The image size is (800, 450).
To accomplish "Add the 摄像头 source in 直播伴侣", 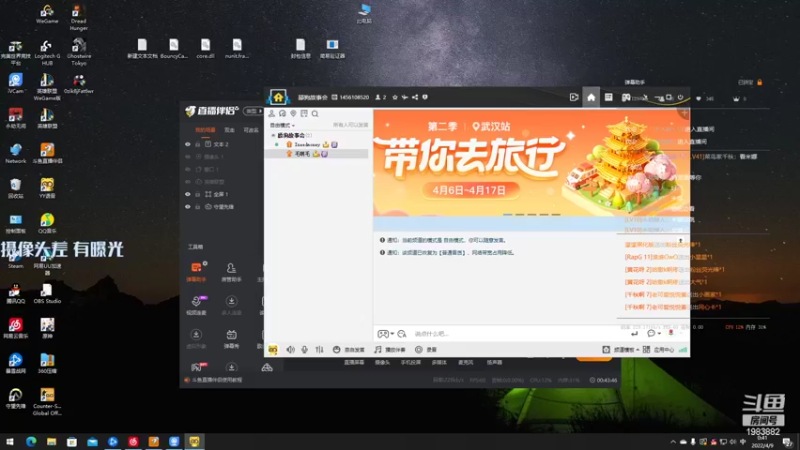I will pyautogui.click(x=382, y=362).
